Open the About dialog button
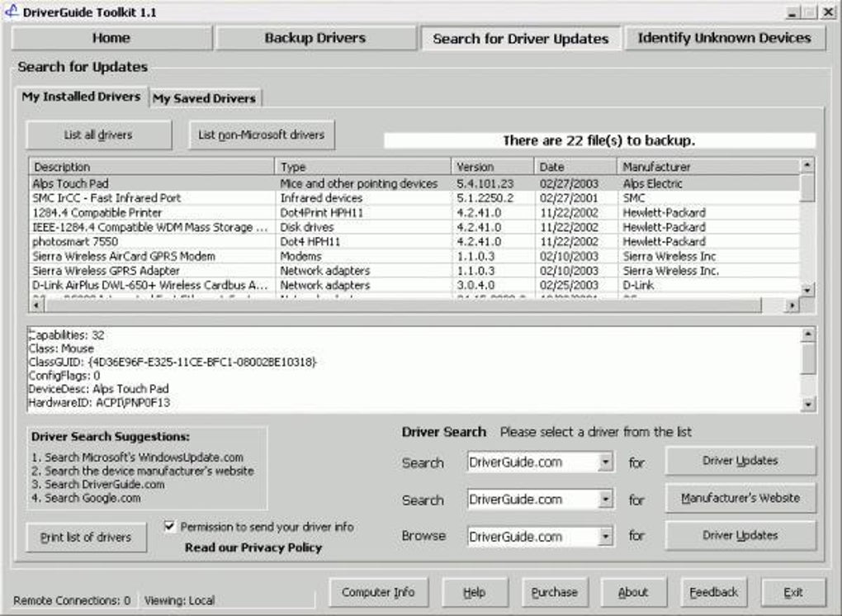 click(x=634, y=592)
